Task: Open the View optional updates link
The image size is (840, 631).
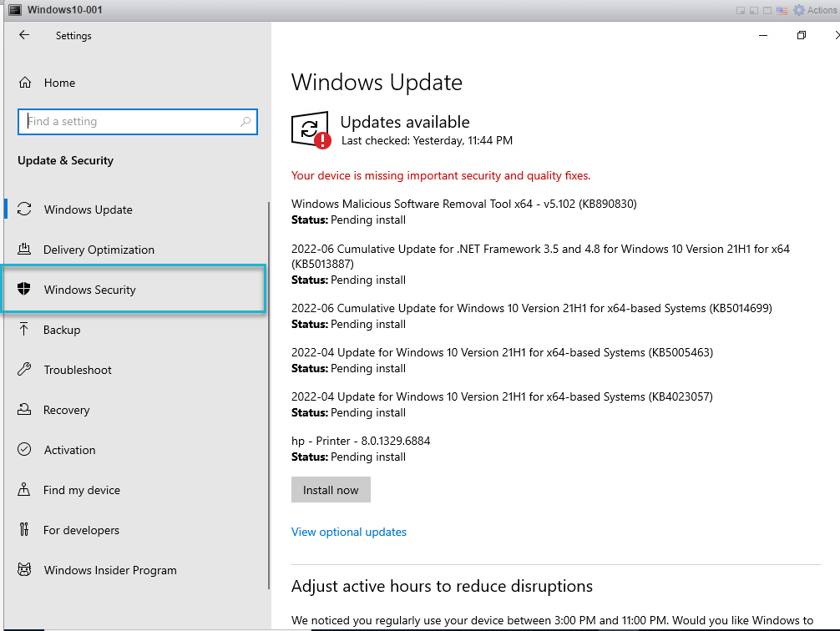Action: click(349, 532)
